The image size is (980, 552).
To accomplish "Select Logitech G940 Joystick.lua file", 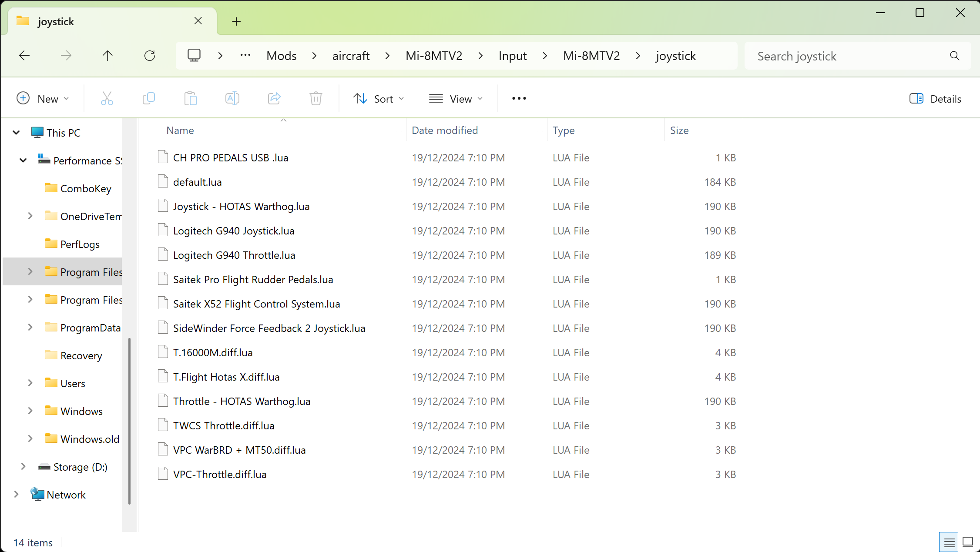I will [x=234, y=231].
